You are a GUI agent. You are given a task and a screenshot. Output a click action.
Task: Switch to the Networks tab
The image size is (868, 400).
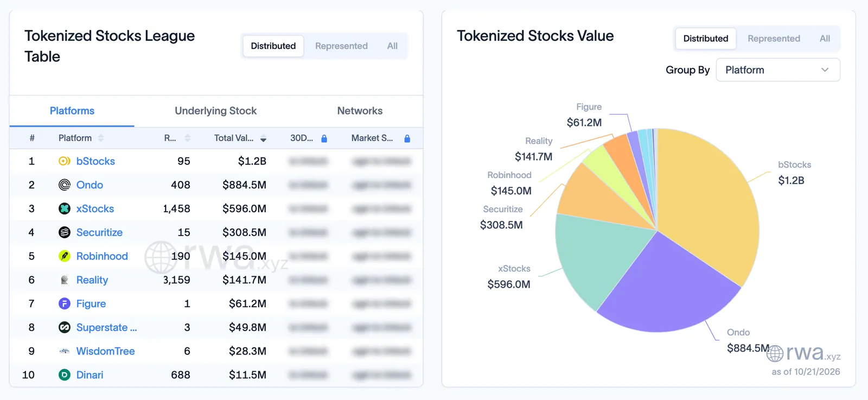pos(360,111)
